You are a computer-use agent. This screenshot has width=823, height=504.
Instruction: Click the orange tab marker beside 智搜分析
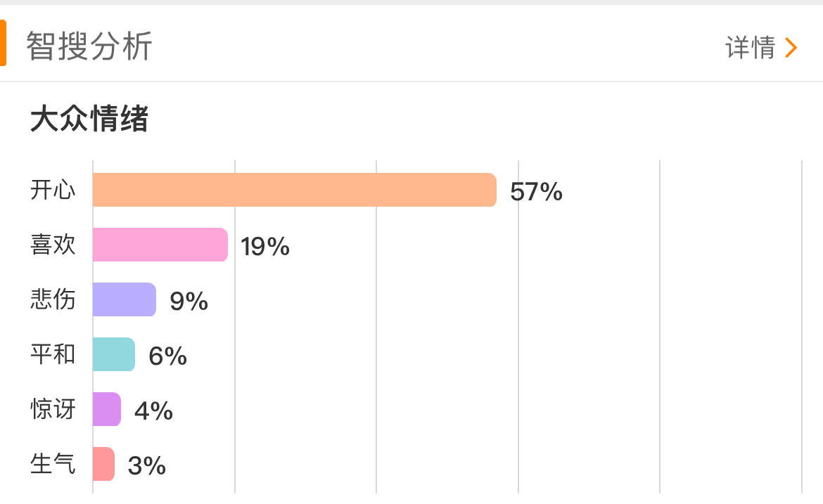[x=3, y=43]
